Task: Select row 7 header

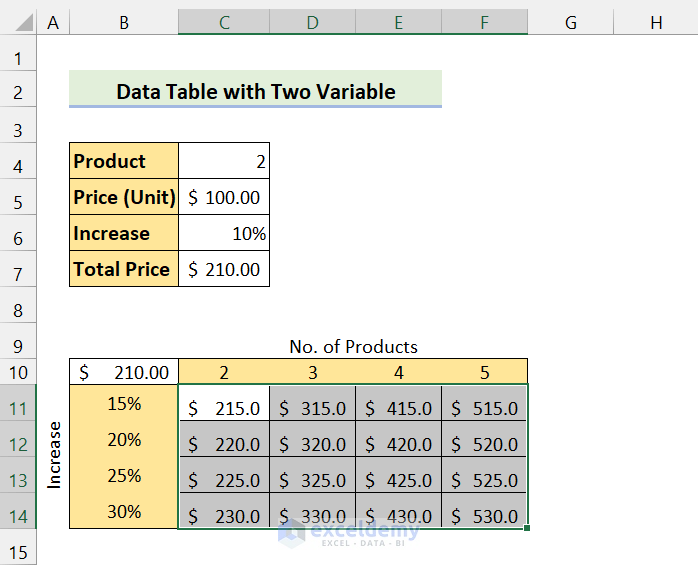Action: [x=18, y=269]
